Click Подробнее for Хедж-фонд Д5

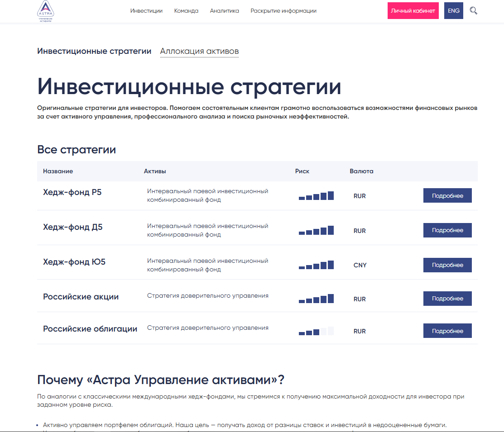click(447, 230)
